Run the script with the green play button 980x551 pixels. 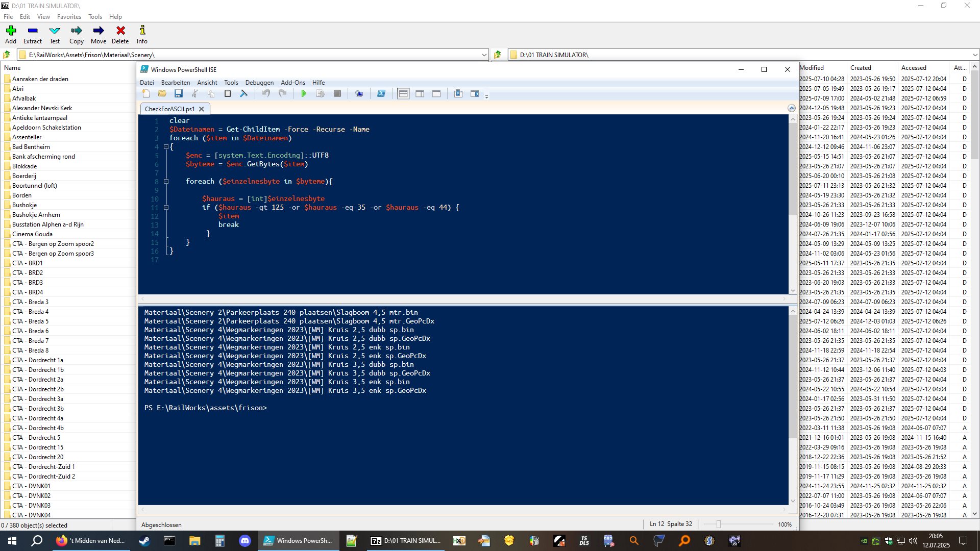[304, 93]
